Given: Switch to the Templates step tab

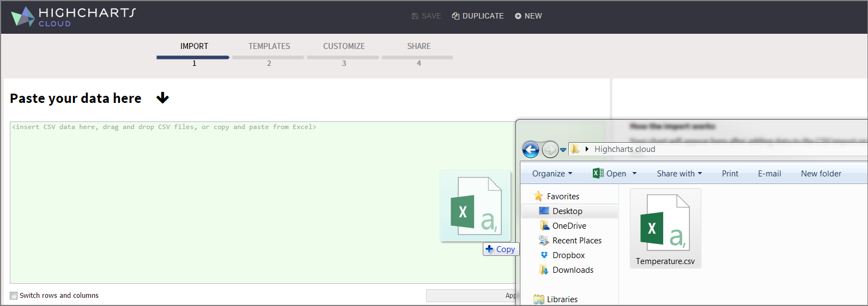Looking at the screenshot, I should (269, 47).
